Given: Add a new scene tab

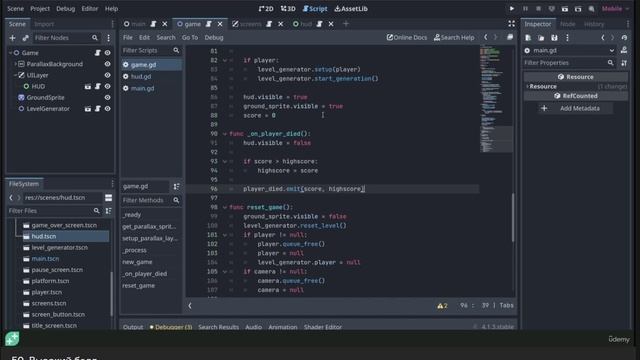Looking at the screenshot, I should pyautogui.click(x=346, y=24).
